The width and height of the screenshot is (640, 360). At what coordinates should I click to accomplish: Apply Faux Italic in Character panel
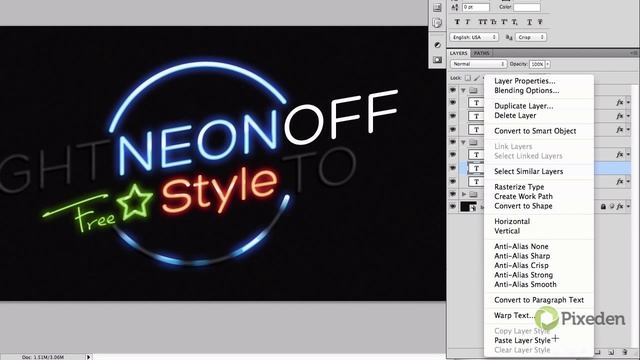(468, 22)
